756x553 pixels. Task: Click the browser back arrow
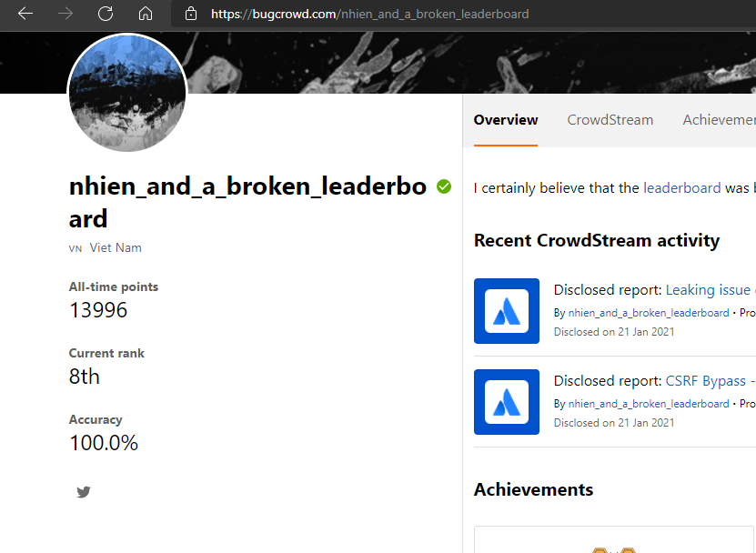25,15
